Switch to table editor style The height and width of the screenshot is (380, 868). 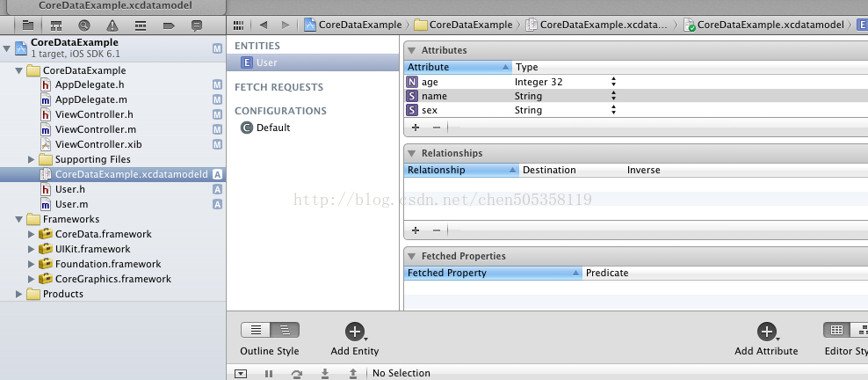coord(837,330)
